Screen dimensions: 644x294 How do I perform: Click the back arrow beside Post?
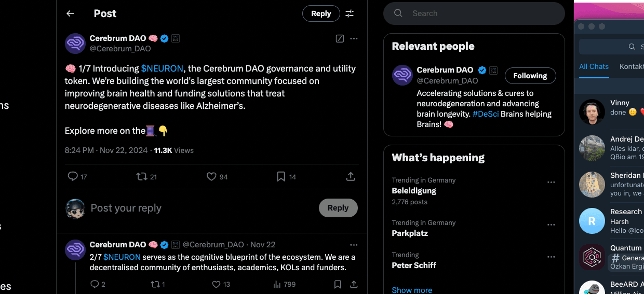click(70, 13)
